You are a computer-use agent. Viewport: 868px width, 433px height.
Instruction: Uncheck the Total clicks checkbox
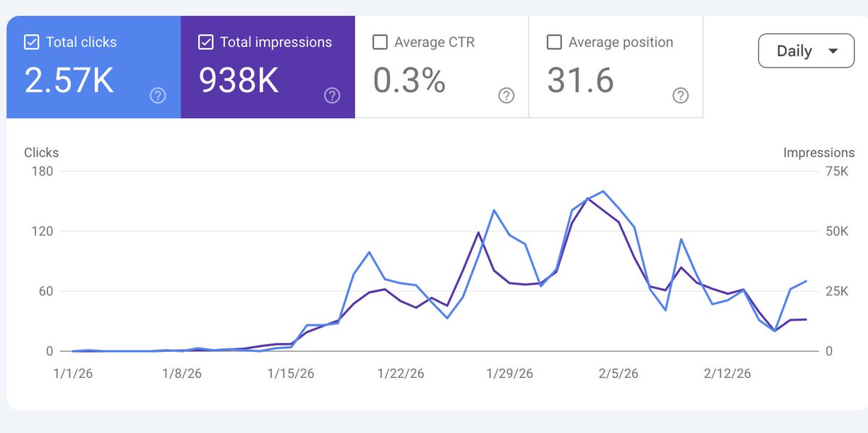[31, 42]
